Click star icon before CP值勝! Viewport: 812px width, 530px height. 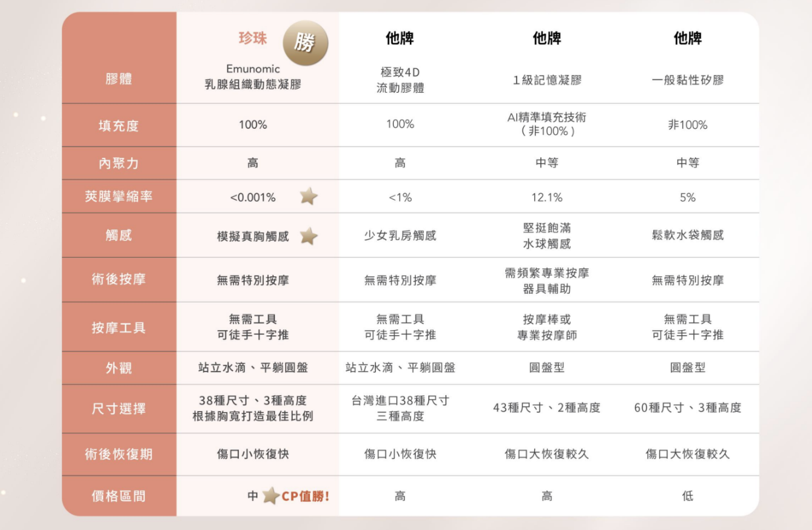[x=270, y=496]
